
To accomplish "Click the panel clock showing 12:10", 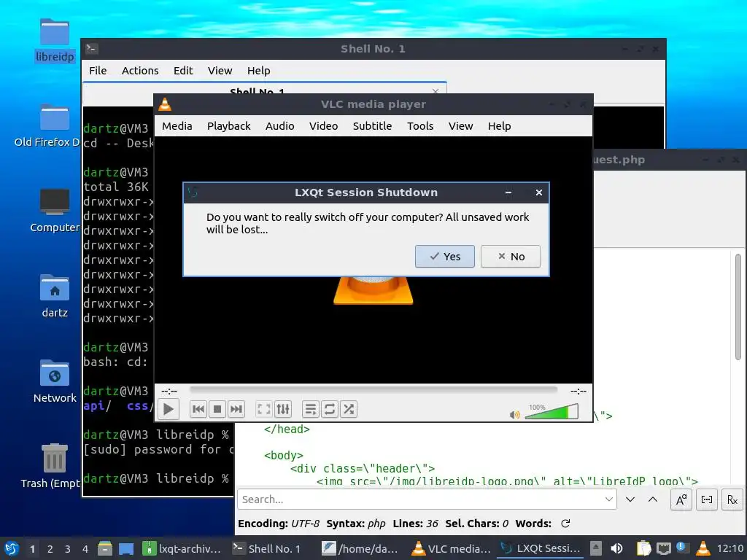I will pyautogui.click(x=729, y=548).
